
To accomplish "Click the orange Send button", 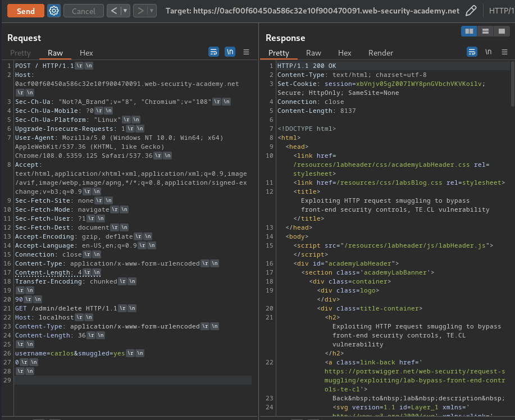I will tap(26, 11).
